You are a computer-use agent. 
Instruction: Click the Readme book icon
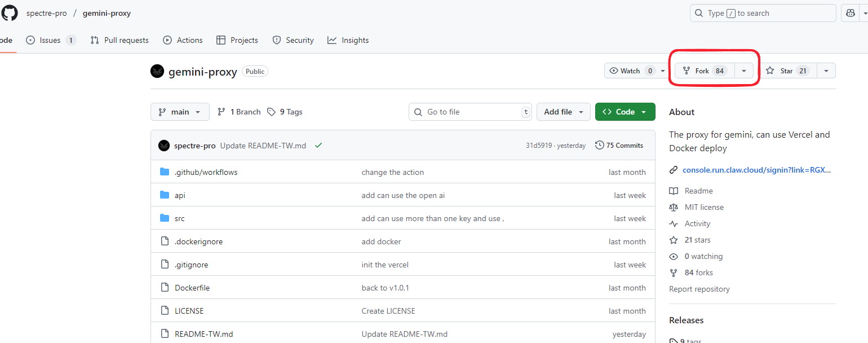pos(674,191)
